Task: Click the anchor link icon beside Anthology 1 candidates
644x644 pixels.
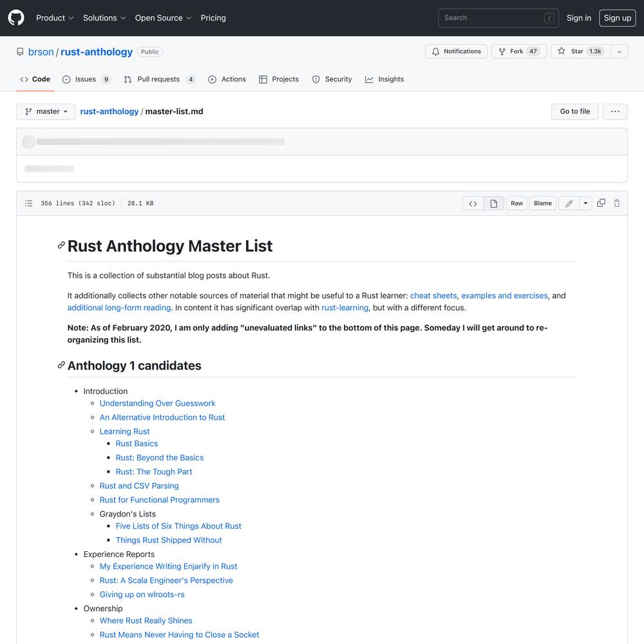Action: (x=61, y=365)
